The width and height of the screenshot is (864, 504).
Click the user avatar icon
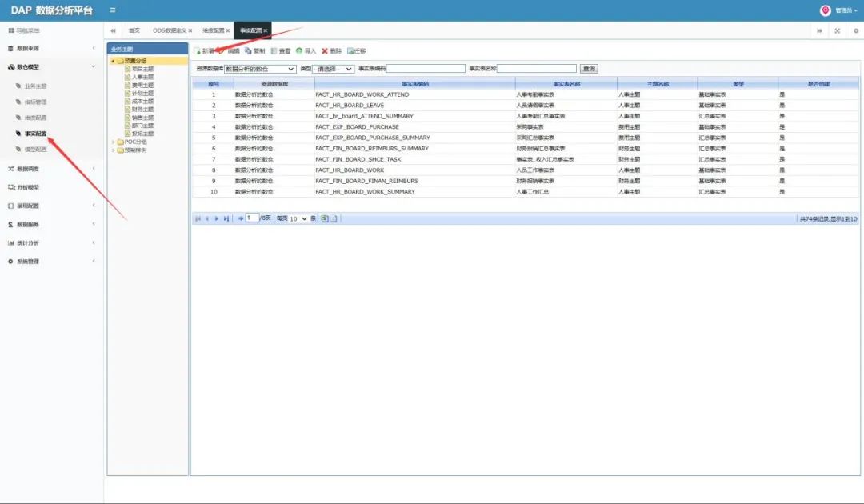(826, 10)
